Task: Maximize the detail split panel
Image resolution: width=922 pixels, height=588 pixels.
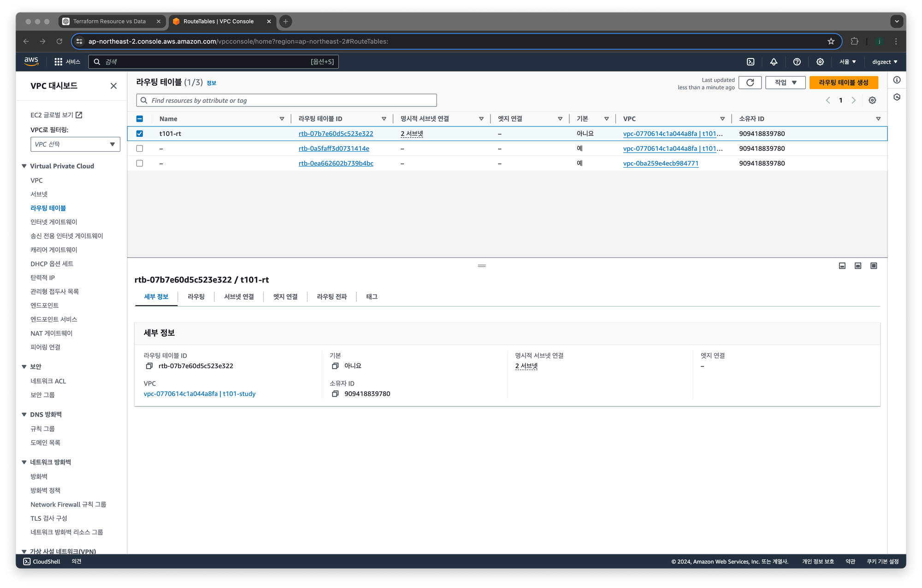Action: [x=873, y=266]
